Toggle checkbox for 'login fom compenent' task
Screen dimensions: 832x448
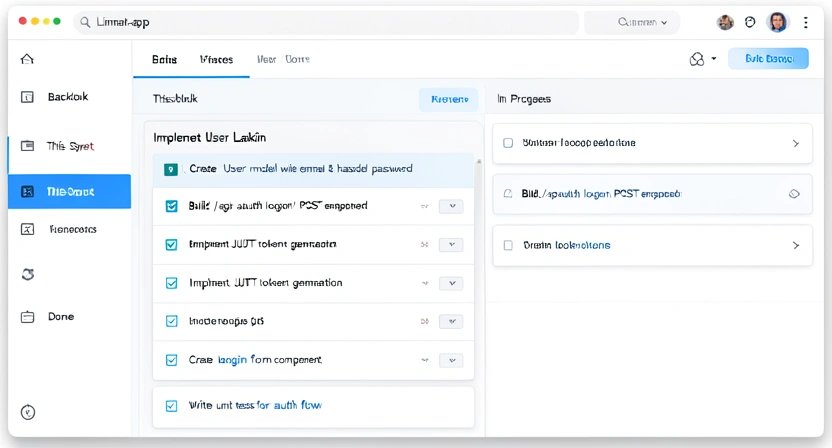tap(171, 360)
